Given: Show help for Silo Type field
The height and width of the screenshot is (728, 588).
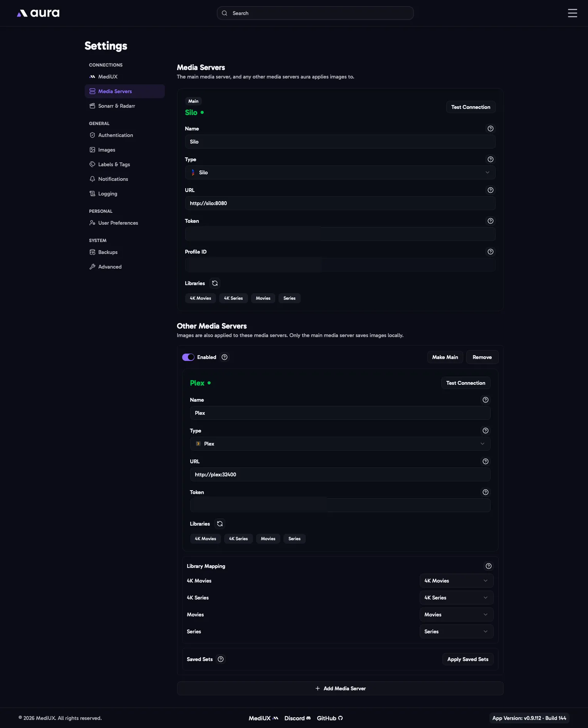Looking at the screenshot, I should tap(490, 159).
